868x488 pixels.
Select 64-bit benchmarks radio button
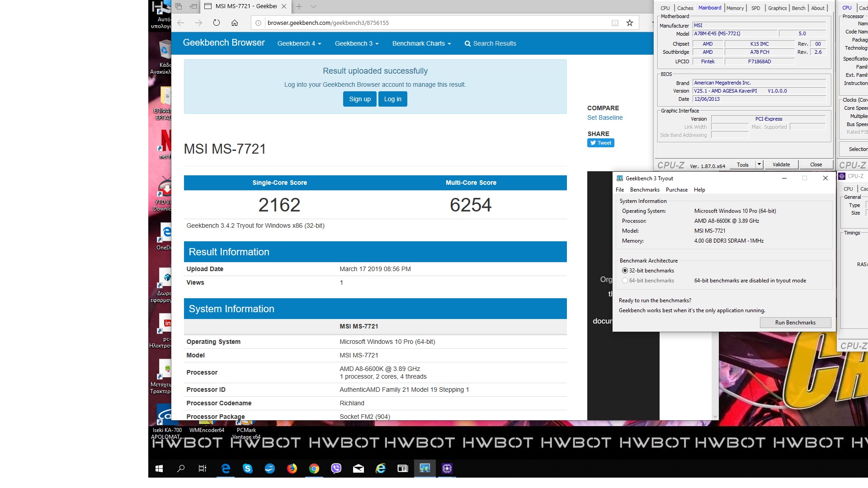625,281
